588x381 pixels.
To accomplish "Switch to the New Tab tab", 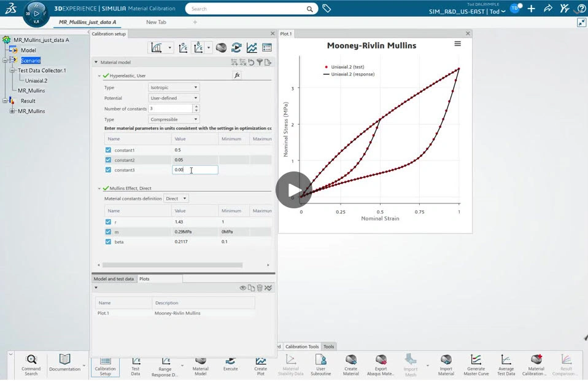I will point(156,22).
